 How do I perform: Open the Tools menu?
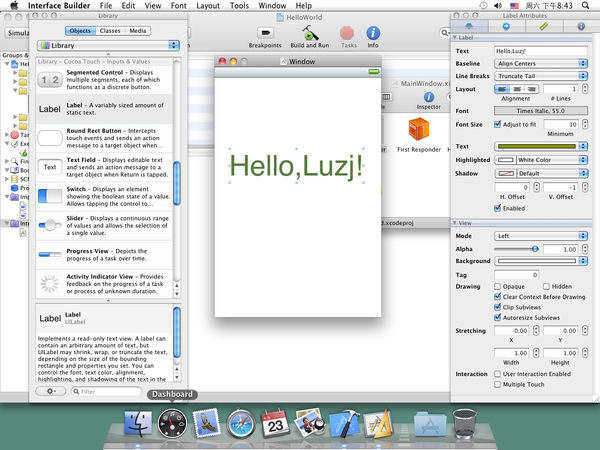[240, 5]
